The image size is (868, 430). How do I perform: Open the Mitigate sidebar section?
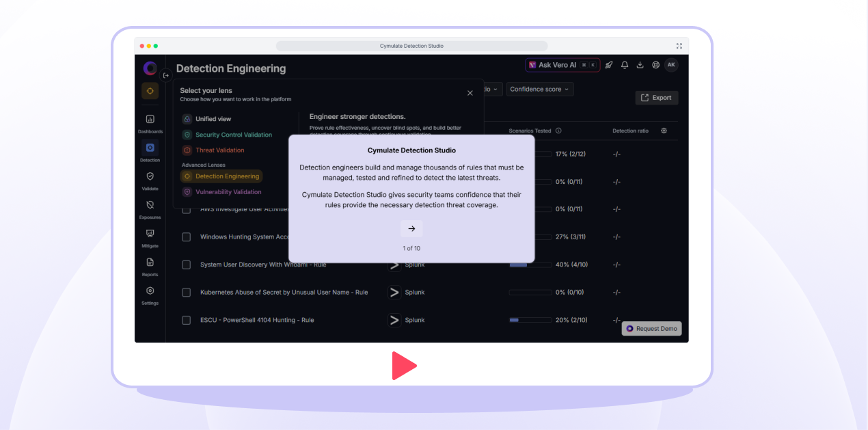tap(150, 238)
